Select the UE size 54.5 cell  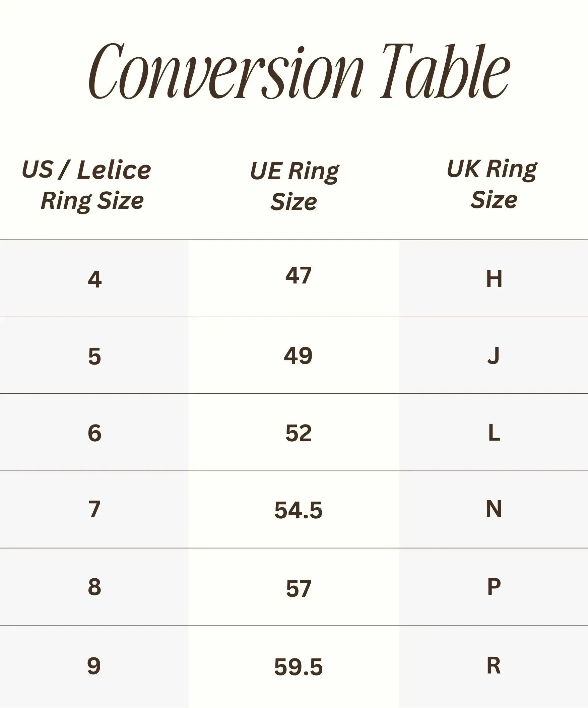pyautogui.click(x=299, y=510)
